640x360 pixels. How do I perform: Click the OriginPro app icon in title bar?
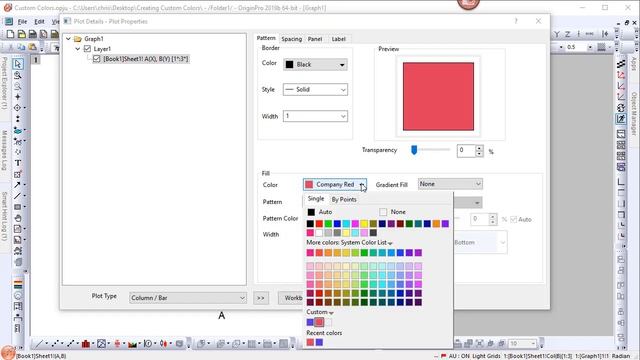click(x=7, y=7)
